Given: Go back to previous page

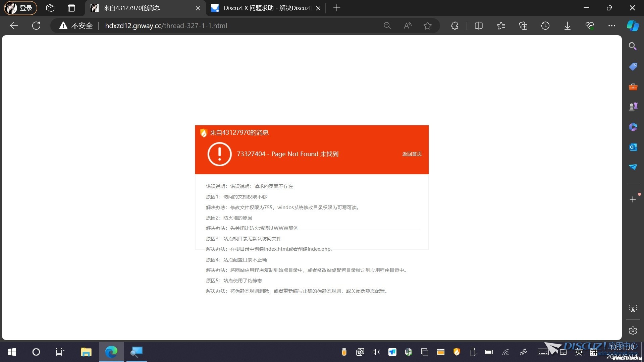Looking at the screenshot, I should click(14, 25).
